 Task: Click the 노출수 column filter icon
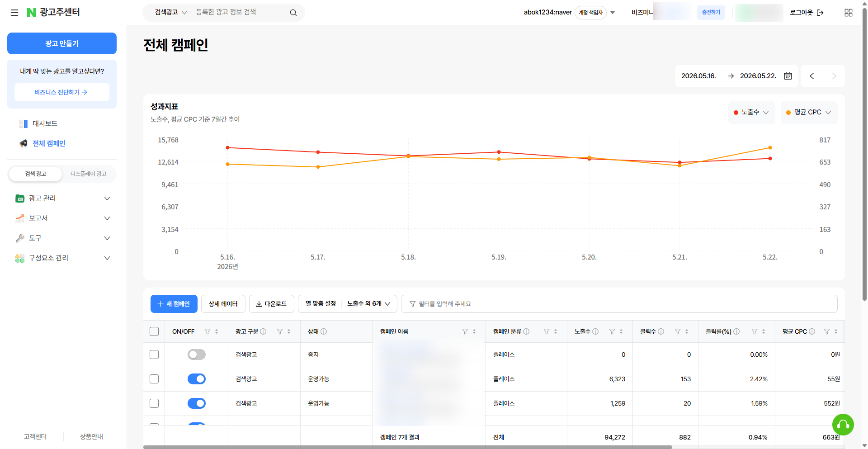[612, 331]
